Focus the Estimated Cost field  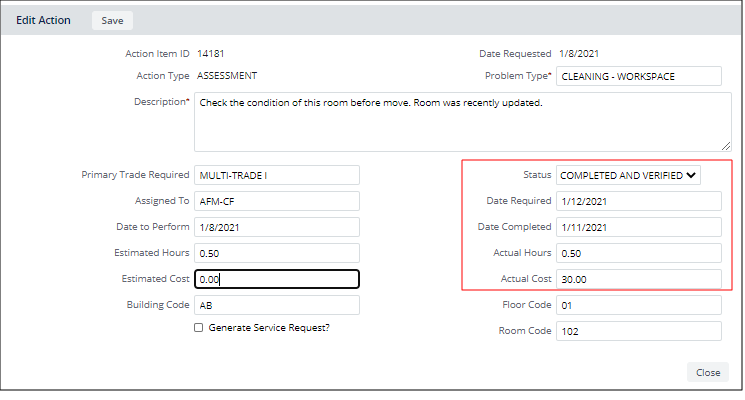click(x=276, y=279)
